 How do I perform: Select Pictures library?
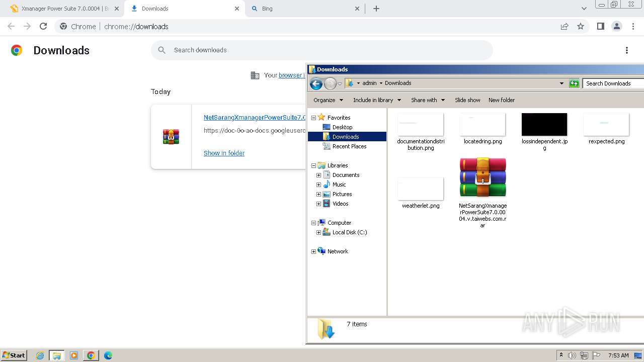click(x=342, y=194)
